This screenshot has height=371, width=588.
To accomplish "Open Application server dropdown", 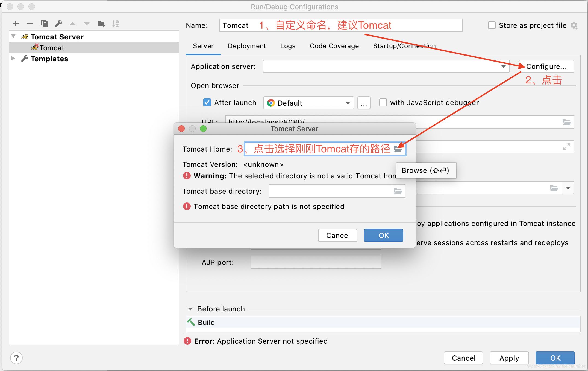I will coord(386,66).
